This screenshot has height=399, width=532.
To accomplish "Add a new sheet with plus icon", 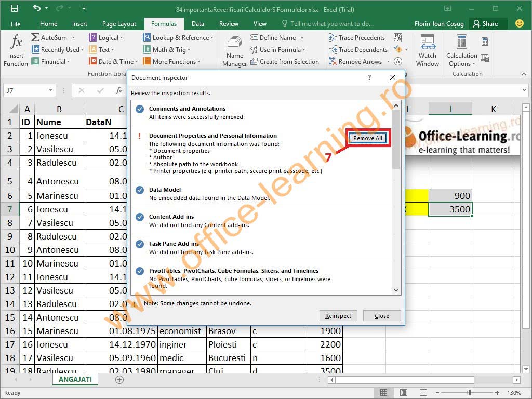I will pyautogui.click(x=119, y=380).
